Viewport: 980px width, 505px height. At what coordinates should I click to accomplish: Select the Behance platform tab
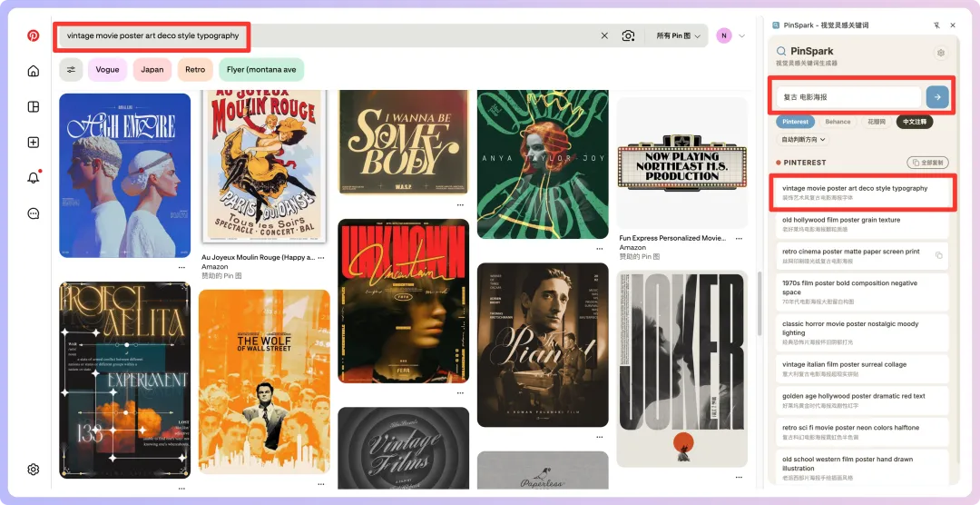coord(838,122)
